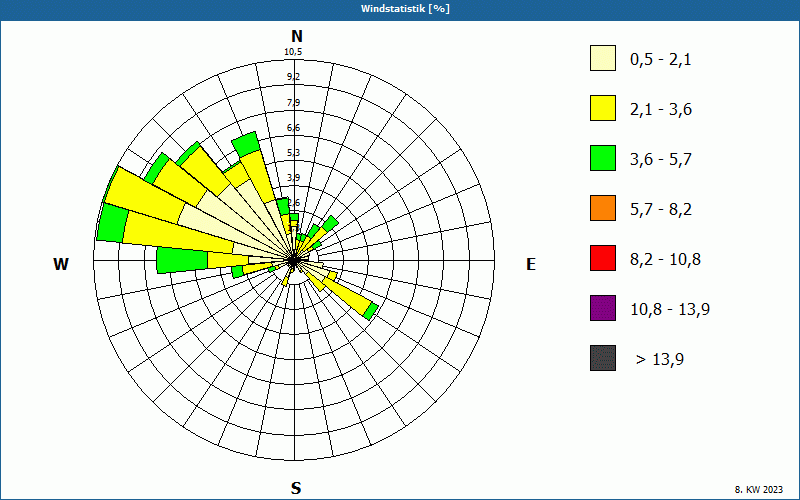
Task: Click the legend label '2,1 - 3,6'
Action: (x=661, y=110)
